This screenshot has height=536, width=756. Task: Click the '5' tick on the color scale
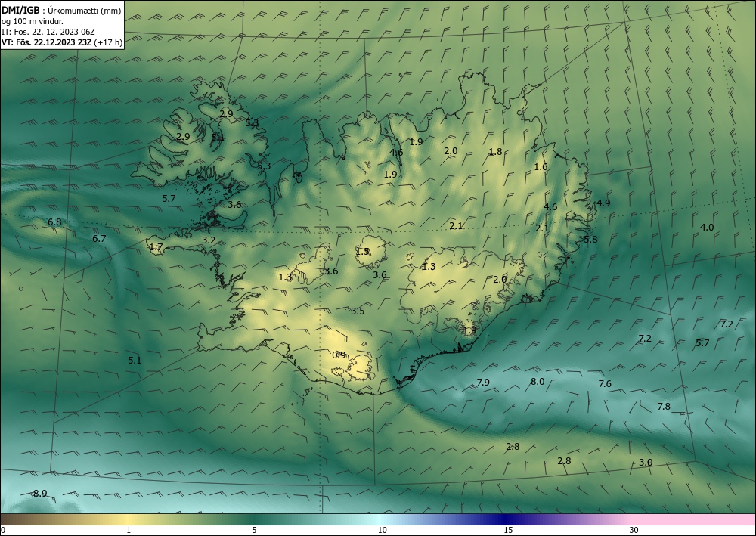click(254, 530)
